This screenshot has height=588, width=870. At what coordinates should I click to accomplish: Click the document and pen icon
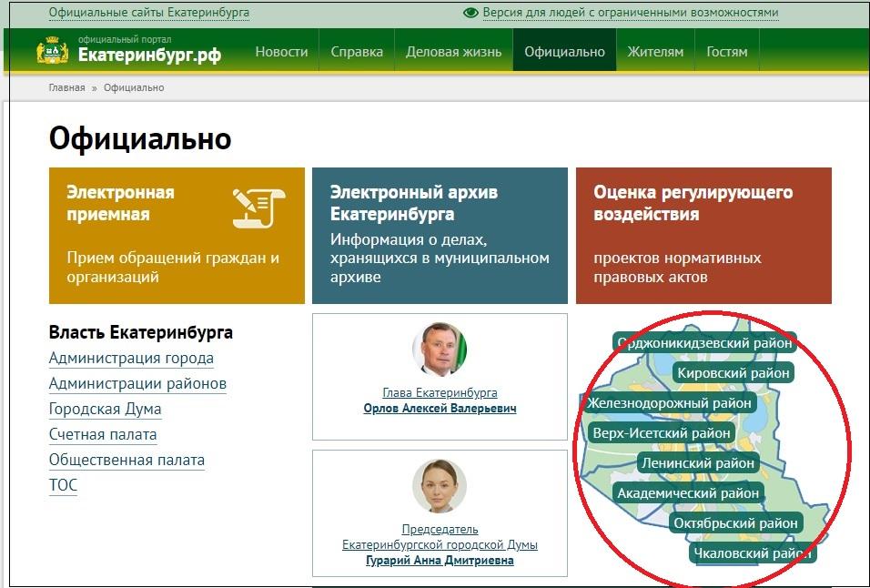click(258, 207)
